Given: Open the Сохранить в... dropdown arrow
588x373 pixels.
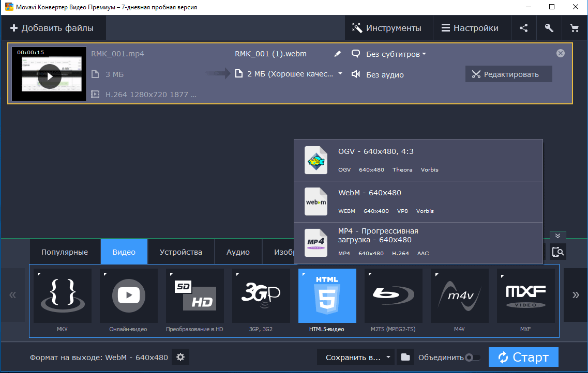Looking at the screenshot, I should click(388, 357).
